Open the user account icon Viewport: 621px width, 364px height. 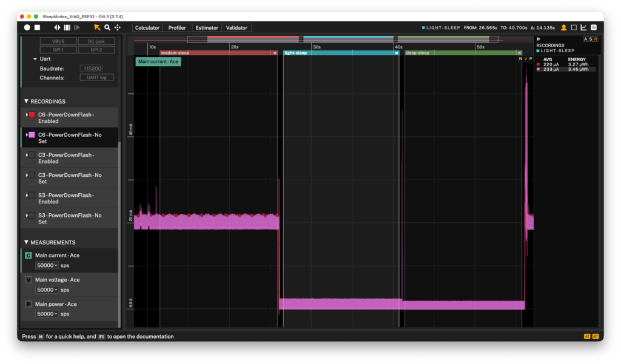pyautogui.click(x=563, y=27)
